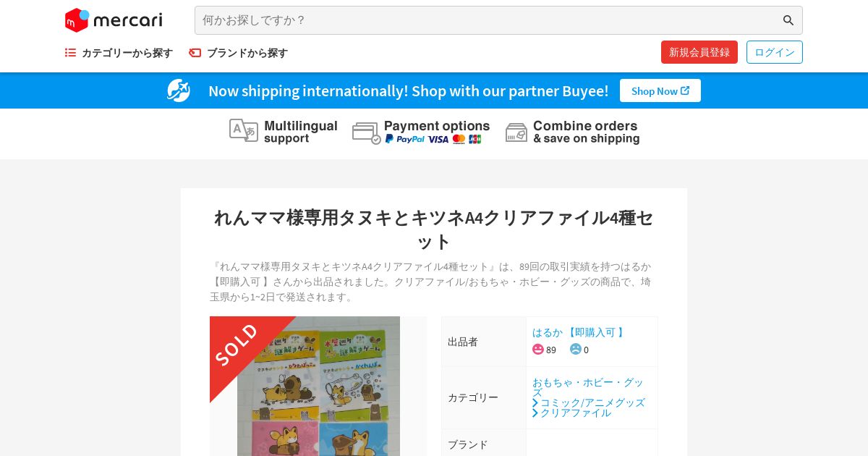Open おもちゃ・ホビー・グッズ category link
868x456 pixels.
pos(588,387)
